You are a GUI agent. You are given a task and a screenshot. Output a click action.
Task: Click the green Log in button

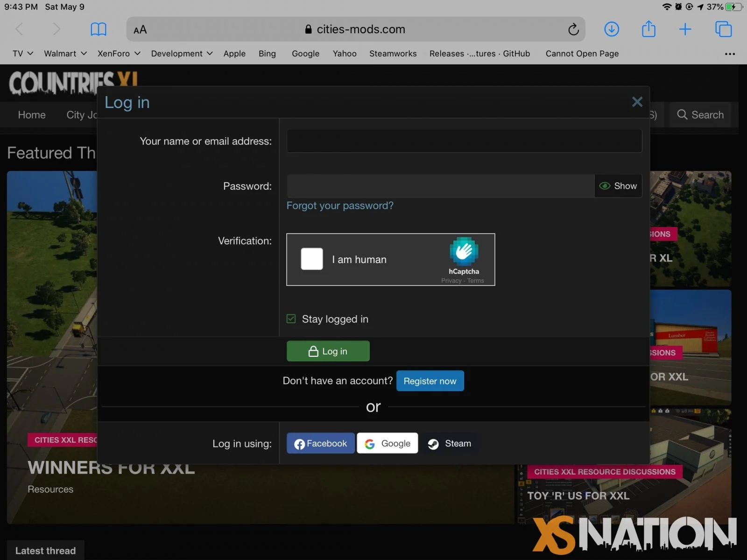click(328, 351)
